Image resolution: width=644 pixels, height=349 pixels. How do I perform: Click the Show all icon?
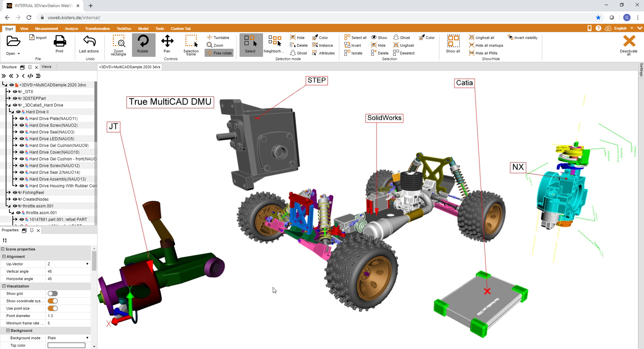click(x=453, y=44)
